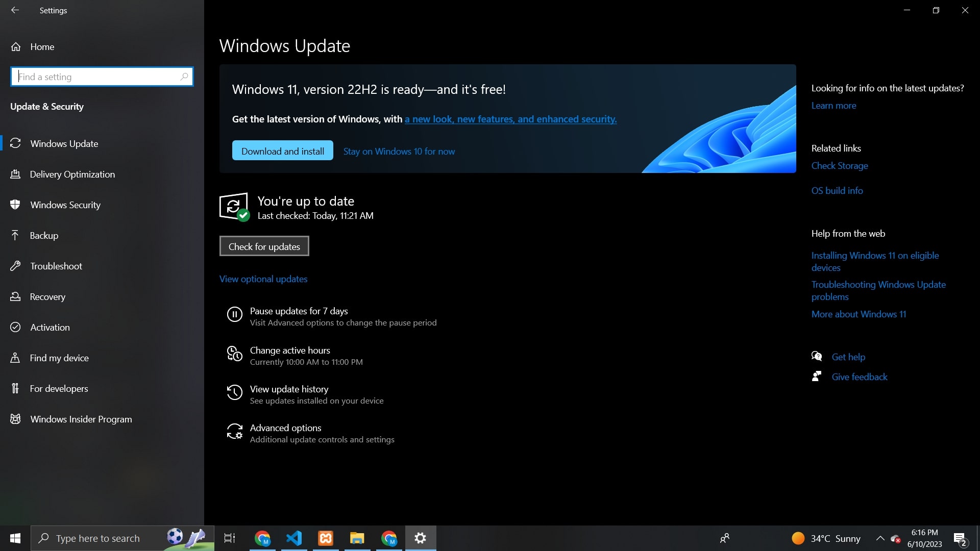Screen dimensions: 980x551
Task: Click the sliders icon next to For developers
Action: [15, 388]
